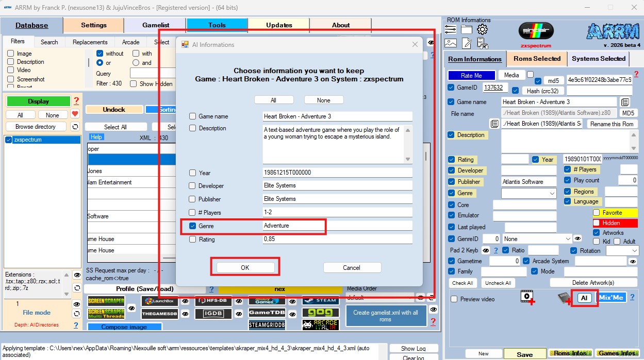Click the Mix'Me button
Viewport: 644px width, 360px height.
611,298
